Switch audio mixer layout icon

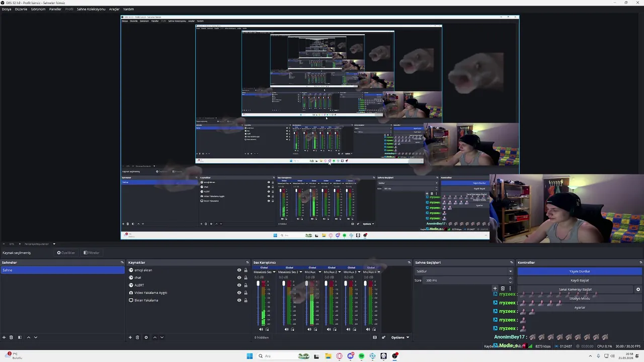(x=375, y=337)
